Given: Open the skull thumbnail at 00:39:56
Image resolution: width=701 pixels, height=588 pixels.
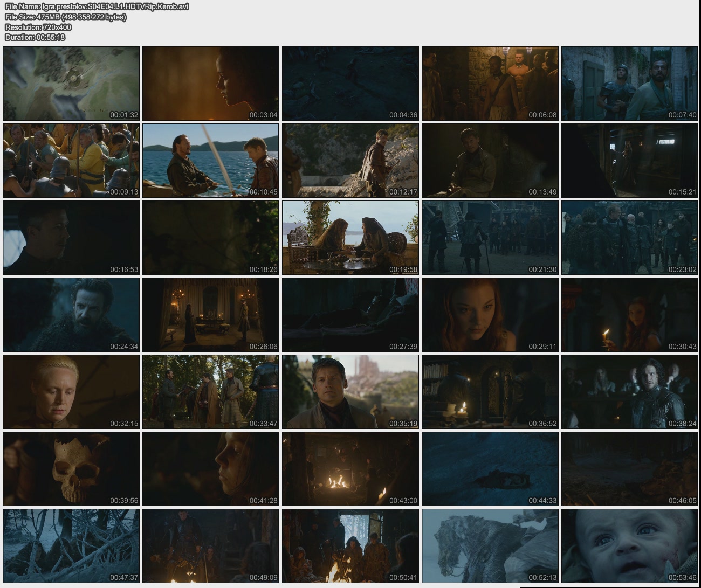Looking at the screenshot, I should click(x=71, y=469).
